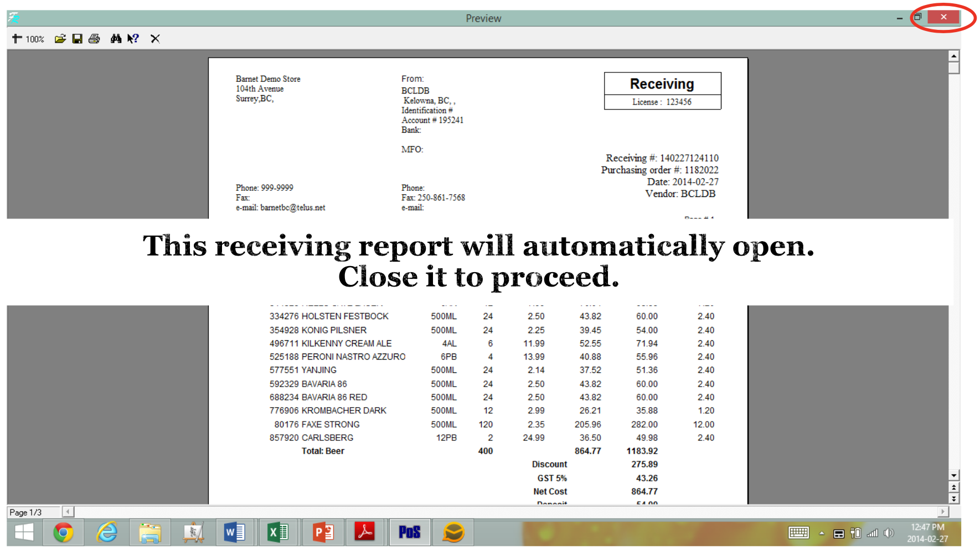Open a report file with the folder icon
980x551 pixels.
click(x=60, y=39)
